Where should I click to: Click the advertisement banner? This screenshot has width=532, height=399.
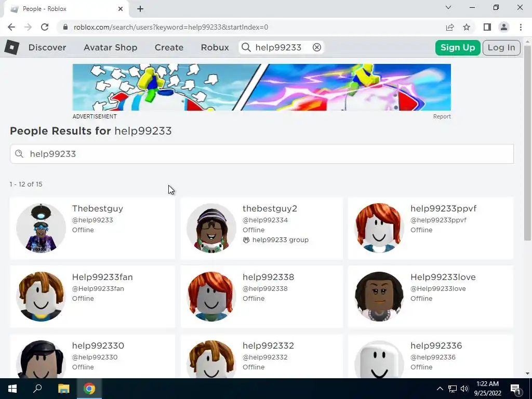click(262, 87)
